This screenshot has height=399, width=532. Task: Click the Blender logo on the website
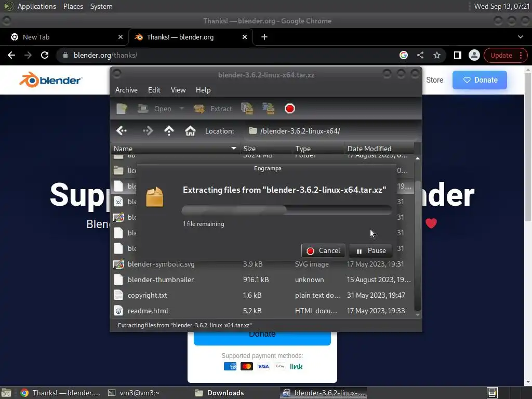pyautogui.click(x=50, y=80)
